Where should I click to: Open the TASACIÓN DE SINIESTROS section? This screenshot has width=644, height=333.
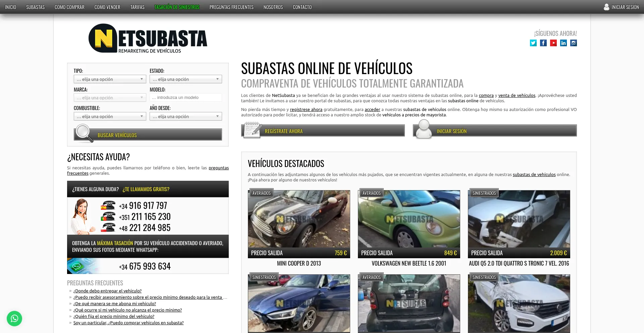tap(177, 7)
